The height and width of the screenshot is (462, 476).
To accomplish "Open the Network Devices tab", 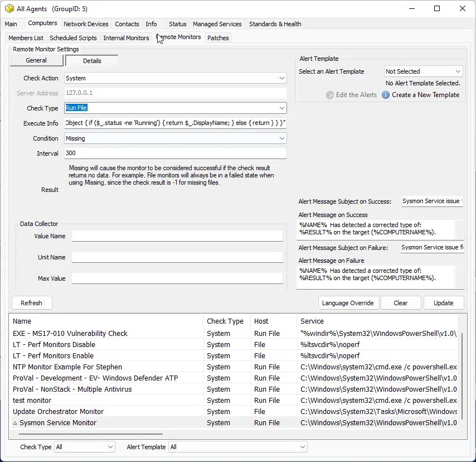I will point(86,24).
